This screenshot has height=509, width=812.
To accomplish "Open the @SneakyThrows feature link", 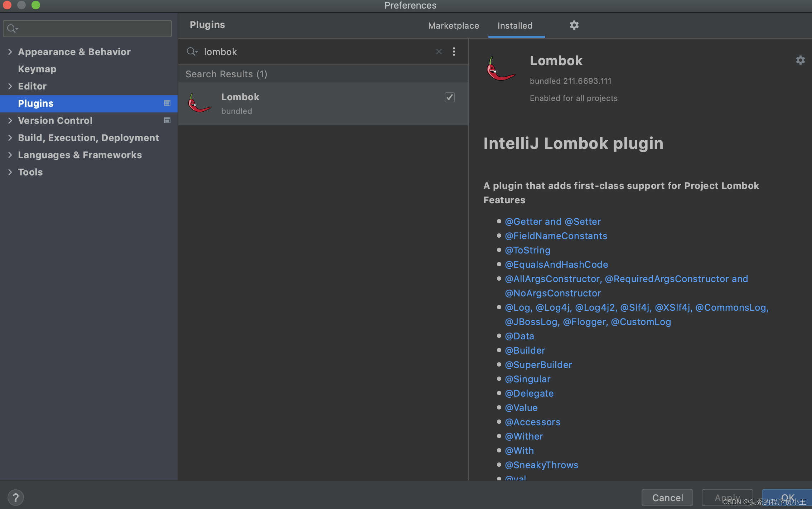I will coord(541,465).
